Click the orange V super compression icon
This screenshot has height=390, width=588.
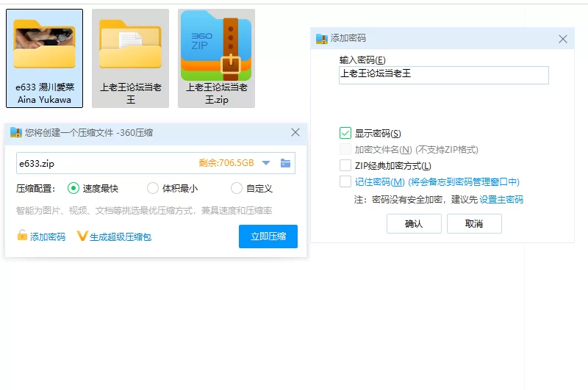(82, 236)
